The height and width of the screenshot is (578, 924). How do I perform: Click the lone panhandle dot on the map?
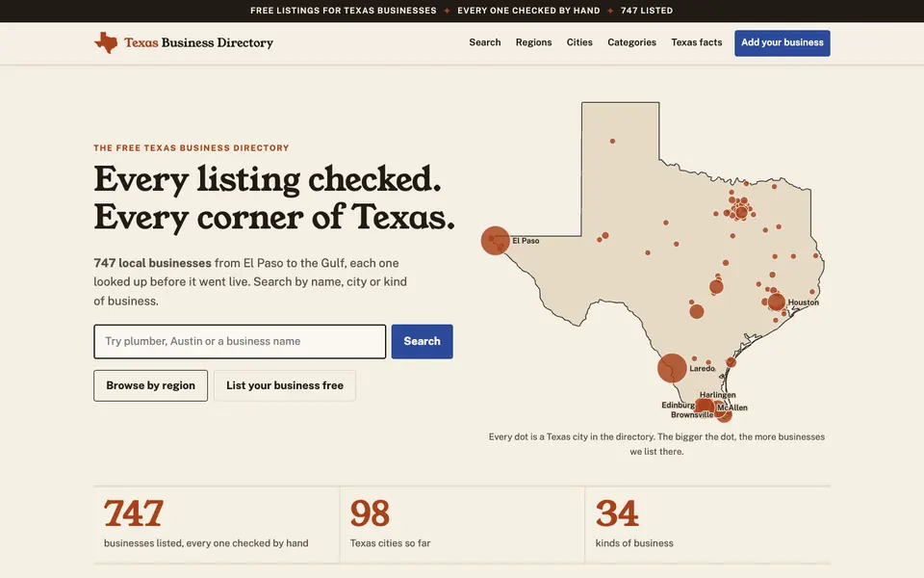(x=612, y=141)
